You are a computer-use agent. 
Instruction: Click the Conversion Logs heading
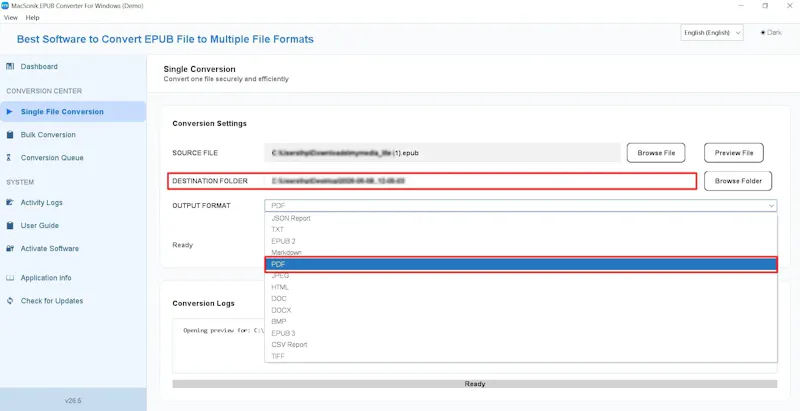pos(204,303)
